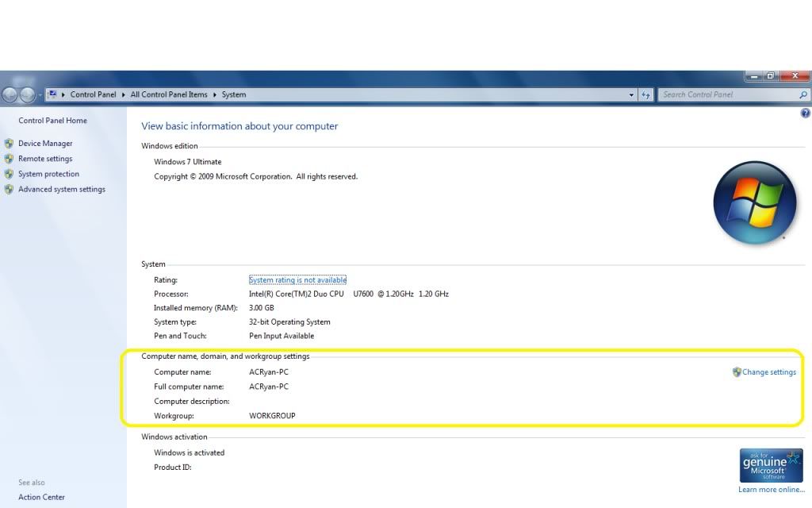Select the Copyright 2009 Microsoft Corporation line
Image resolution: width=812 pixels, height=508 pixels.
(x=256, y=176)
